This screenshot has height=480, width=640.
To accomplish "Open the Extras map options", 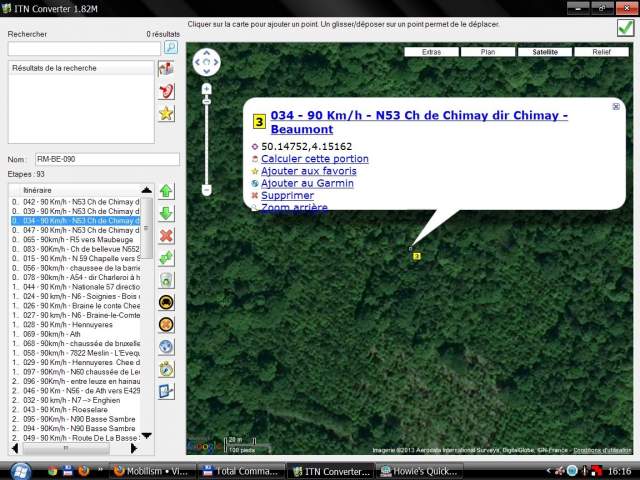I will [431, 51].
